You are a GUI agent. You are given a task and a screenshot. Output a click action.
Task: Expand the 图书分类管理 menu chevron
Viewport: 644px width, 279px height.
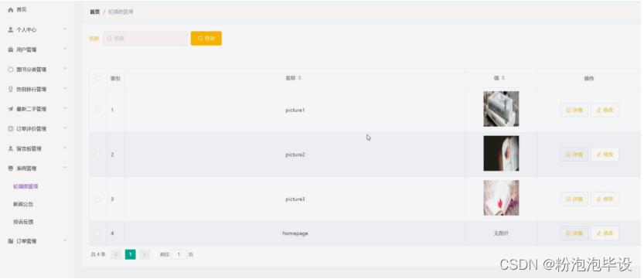tap(65, 69)
